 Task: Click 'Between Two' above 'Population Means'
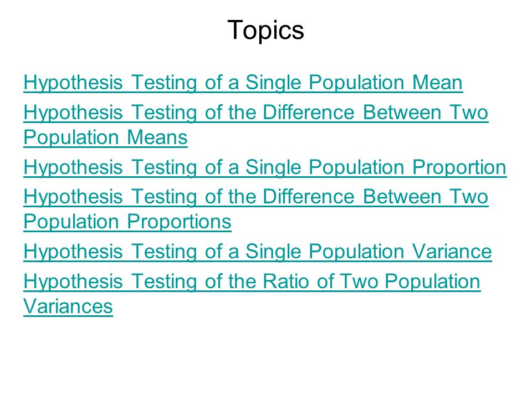(426, 112)
